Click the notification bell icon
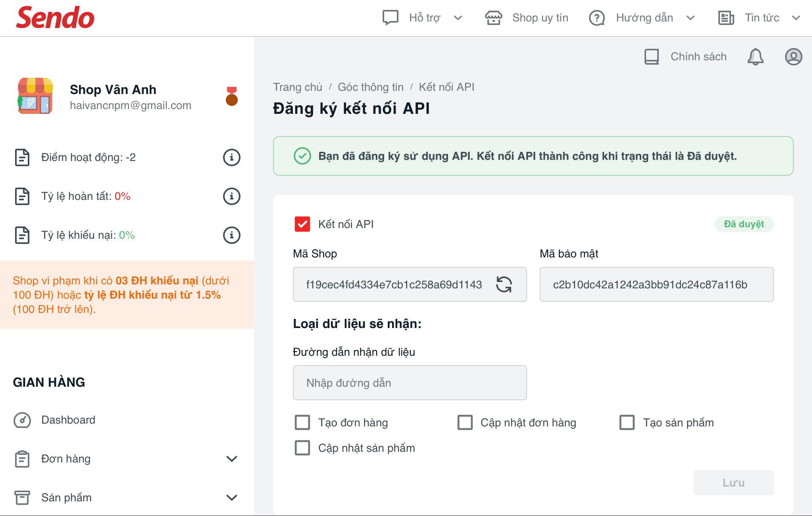The height and width of the screenshot is (516, 812). tap(755, 57)
